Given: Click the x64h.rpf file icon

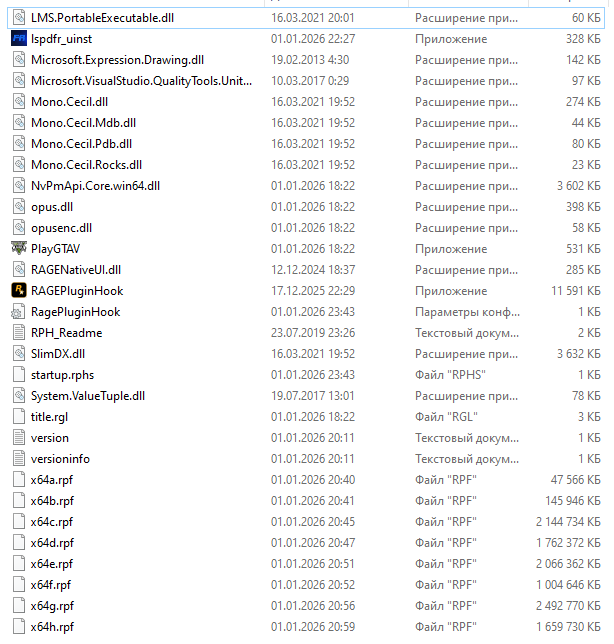Looking at the screenshot, I should tap(19, 626).
